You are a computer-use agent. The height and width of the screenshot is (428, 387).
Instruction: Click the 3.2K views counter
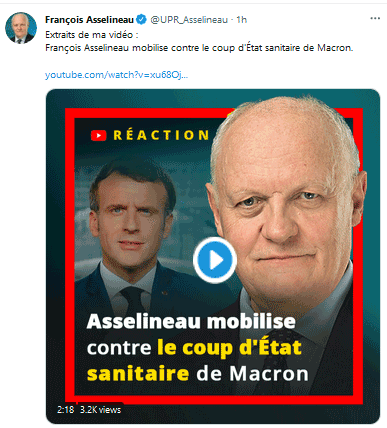click(x=100, y=409)
